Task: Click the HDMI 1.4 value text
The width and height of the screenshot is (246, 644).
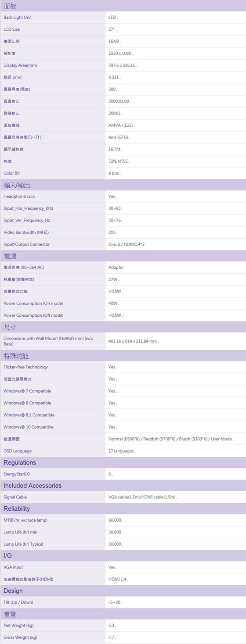Action: (x=118, y=579)
